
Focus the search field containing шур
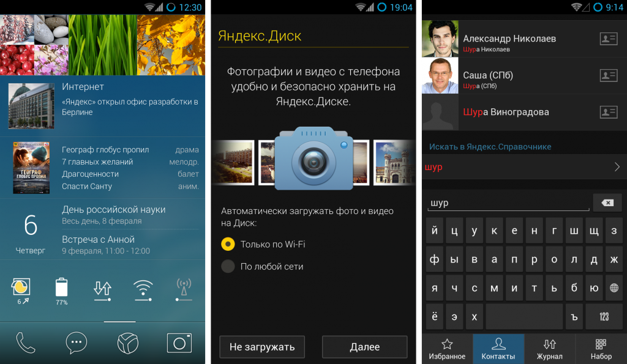509,203
